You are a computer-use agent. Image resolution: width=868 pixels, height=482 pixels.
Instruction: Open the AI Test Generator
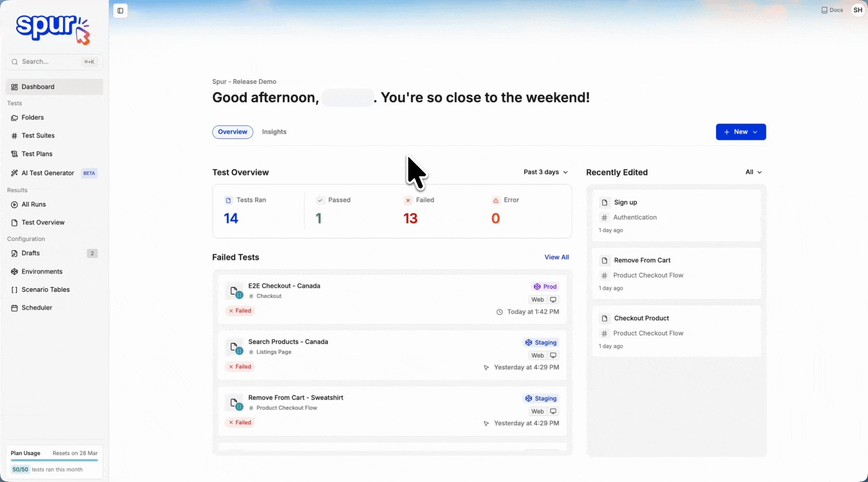point(48,173)
